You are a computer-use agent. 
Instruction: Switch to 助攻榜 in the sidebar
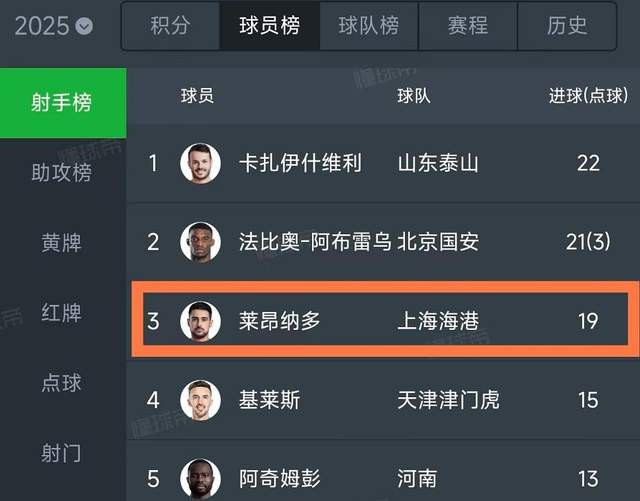coord(62,173)
